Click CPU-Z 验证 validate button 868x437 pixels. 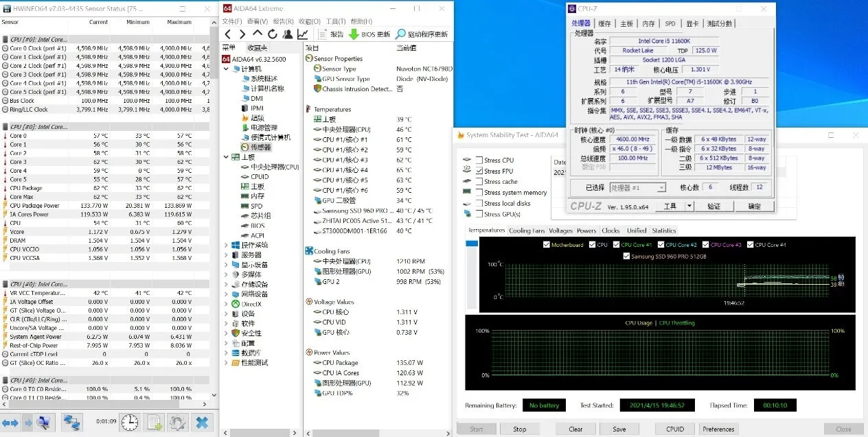coord(714,206)
